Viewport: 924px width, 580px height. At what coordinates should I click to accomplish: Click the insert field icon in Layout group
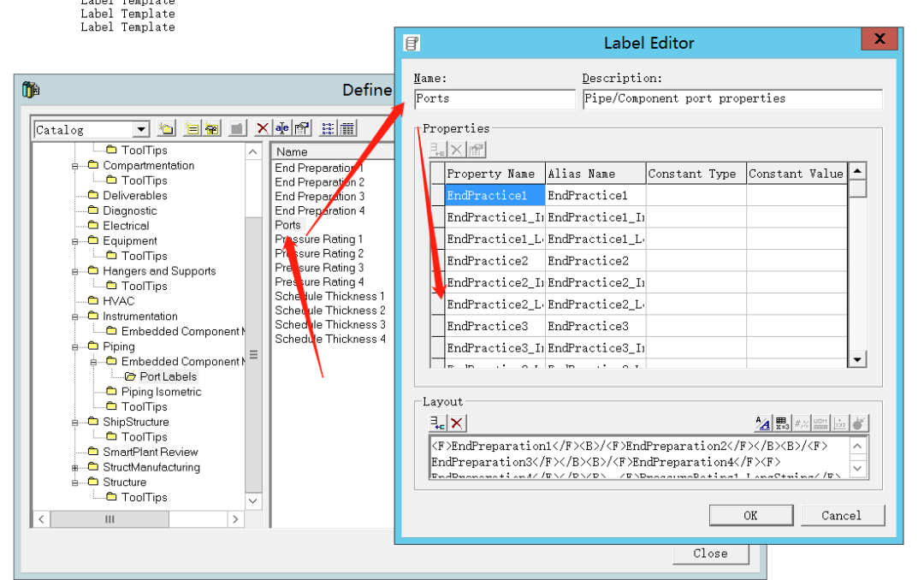click(437, 423)
